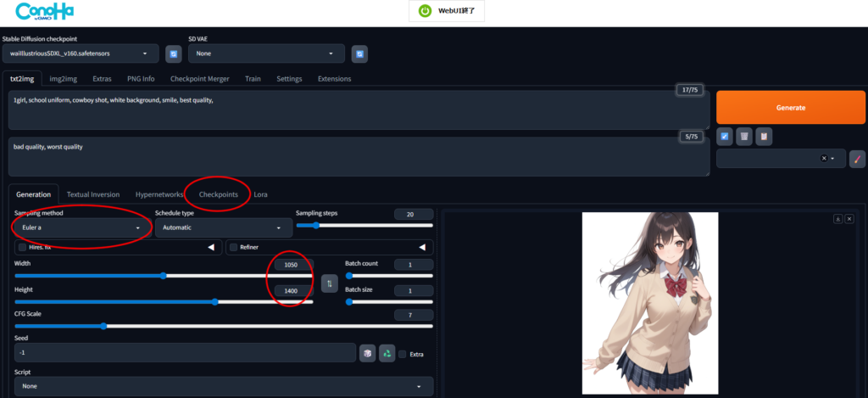Viewport: 868px width, 398px height.
Task: Enable the Refiner checkbox
Action: coord(234,248)
